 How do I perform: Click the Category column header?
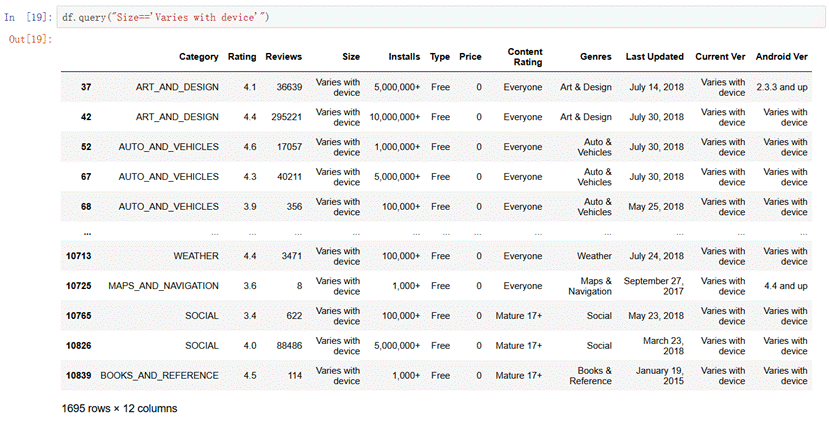tap(199, 57)
